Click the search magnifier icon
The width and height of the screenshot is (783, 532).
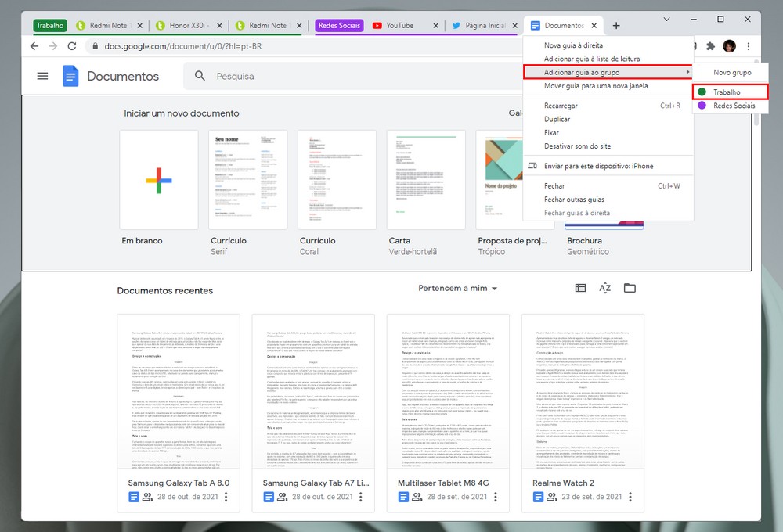click(200, 76)
